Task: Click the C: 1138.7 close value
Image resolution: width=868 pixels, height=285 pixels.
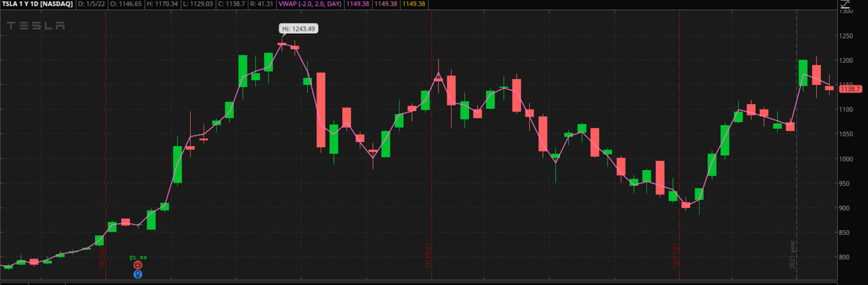Action: click(x=232, y=4)
